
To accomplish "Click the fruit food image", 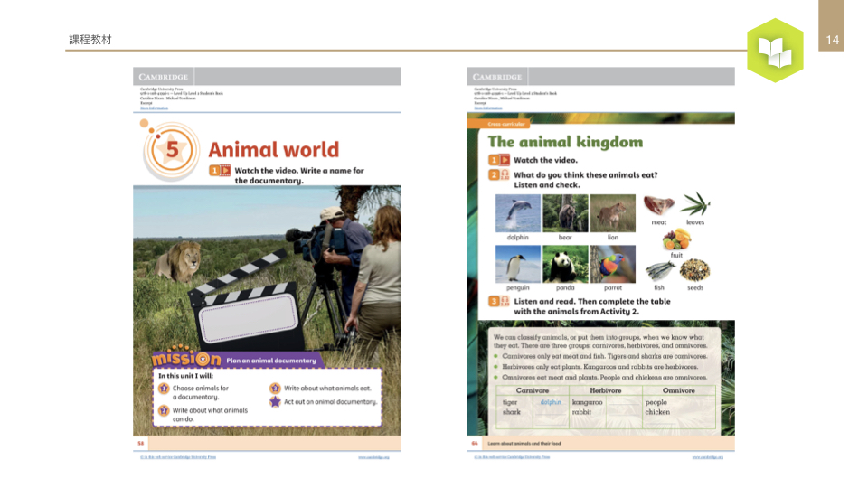I will 676,239.
